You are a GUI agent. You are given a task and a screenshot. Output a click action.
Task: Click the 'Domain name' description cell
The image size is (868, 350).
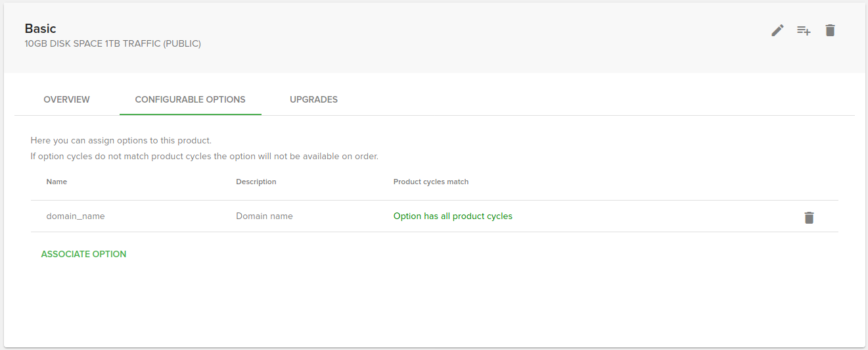[264, 216]
